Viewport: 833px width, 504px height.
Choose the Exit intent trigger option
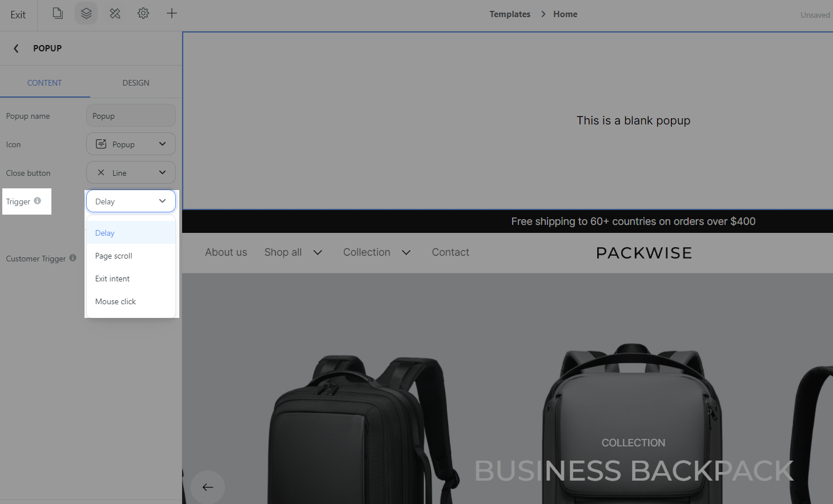point(131,279)
